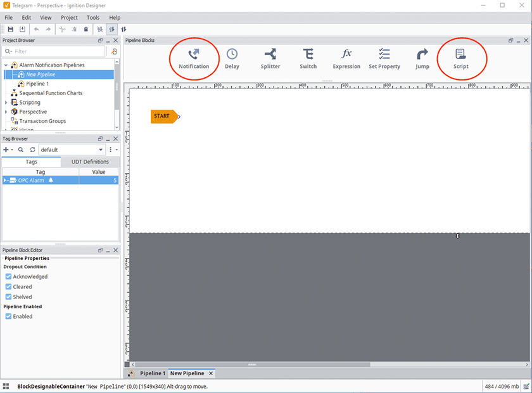Open the File menu
Image resolution: width=532 pixels, height=393 pixels.
point(8,18)
